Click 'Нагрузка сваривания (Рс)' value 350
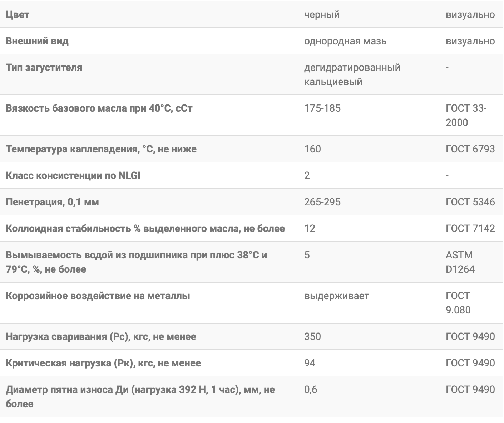The image size is (504, 423). (312, 336)
